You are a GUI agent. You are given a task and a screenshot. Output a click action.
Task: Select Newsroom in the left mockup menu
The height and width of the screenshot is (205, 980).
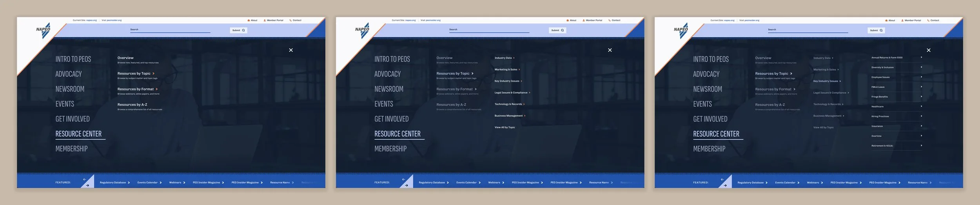click(70, 89)
